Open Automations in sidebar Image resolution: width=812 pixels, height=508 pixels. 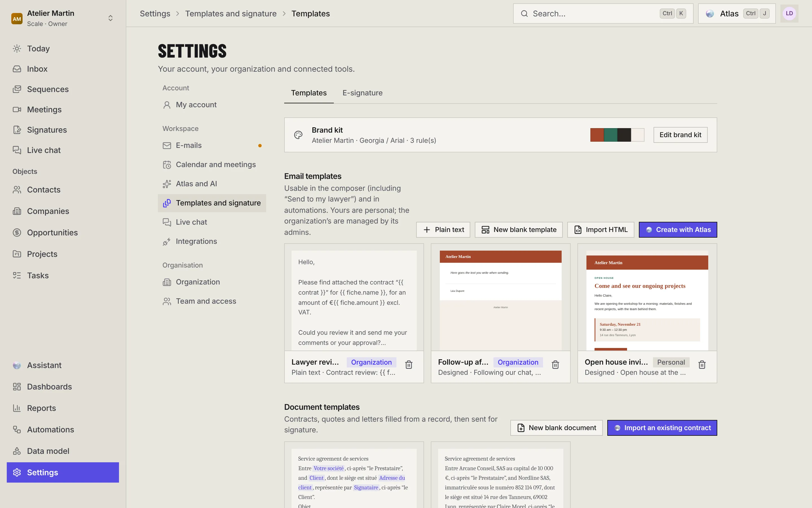[63, 430]
